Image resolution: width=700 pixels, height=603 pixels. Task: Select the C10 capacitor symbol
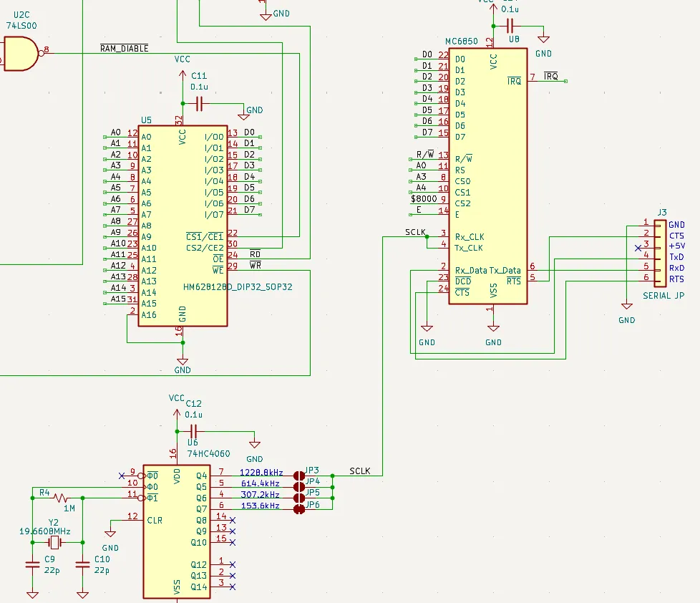point(82,564)
